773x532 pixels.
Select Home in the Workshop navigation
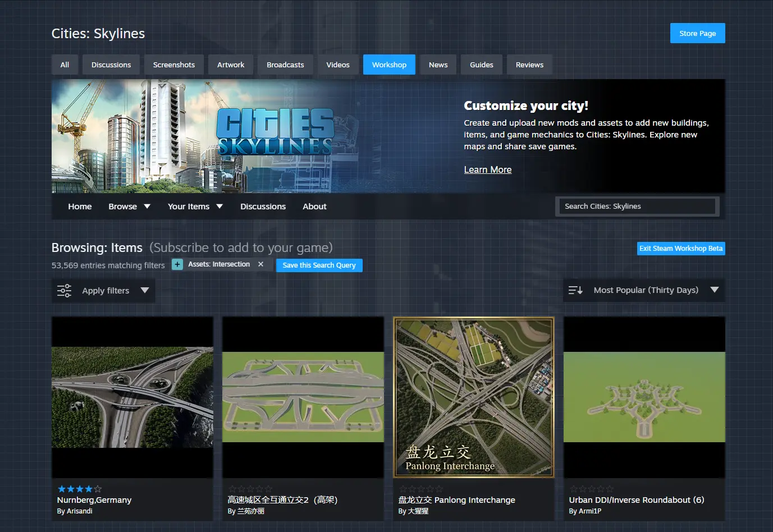tap(80, 206)
